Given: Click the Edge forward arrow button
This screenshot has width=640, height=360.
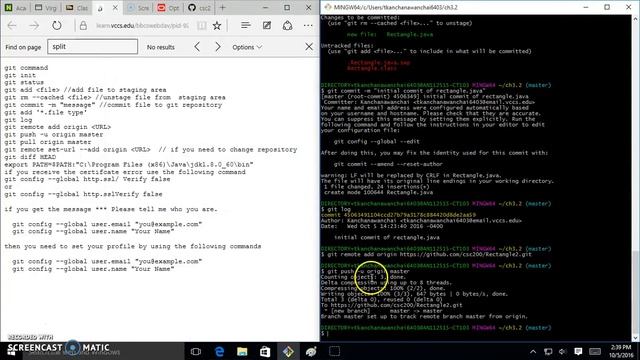Looking at the screenshot, I should click(x=34, y=25).
